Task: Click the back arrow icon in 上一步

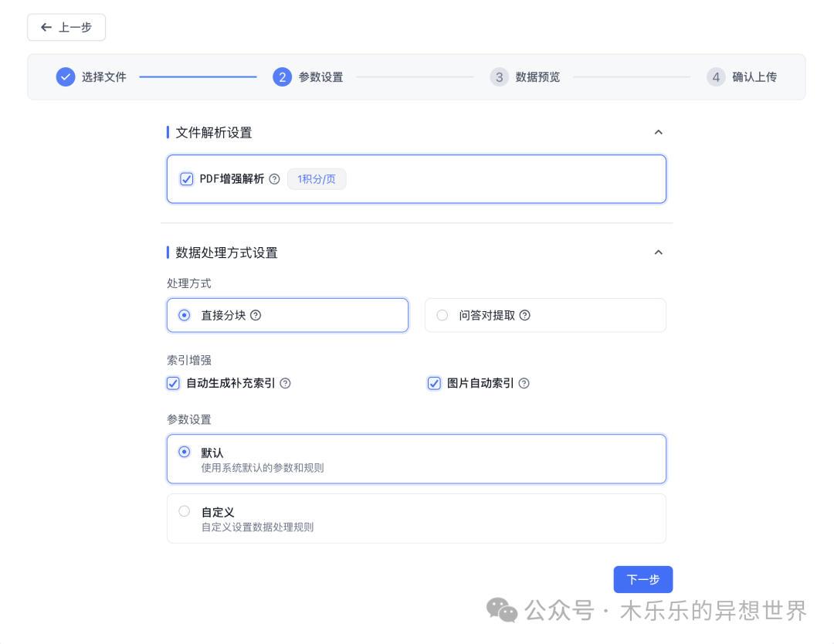Action: pyautogui.click(x=46, y=27)
